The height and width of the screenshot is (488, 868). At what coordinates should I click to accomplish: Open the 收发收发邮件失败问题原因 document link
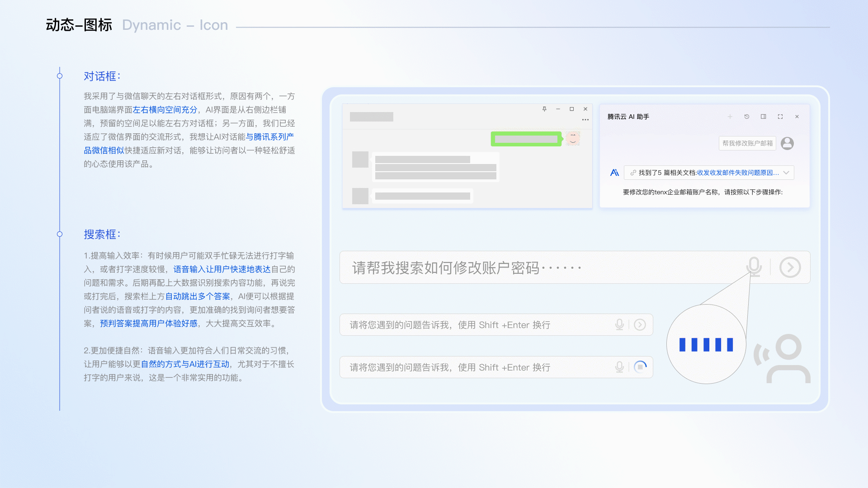[738, 173]
